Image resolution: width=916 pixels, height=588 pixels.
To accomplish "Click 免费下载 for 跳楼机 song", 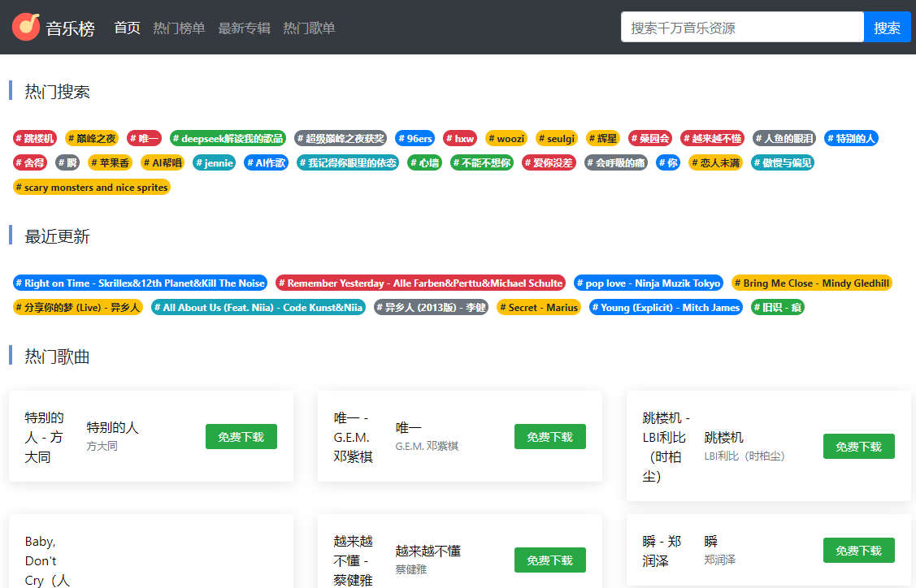I will [859, 447].
